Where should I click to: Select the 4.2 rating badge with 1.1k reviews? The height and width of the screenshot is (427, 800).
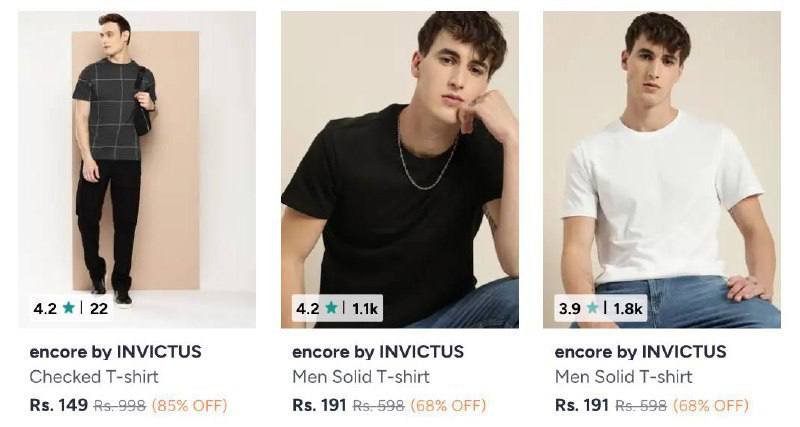337,308
